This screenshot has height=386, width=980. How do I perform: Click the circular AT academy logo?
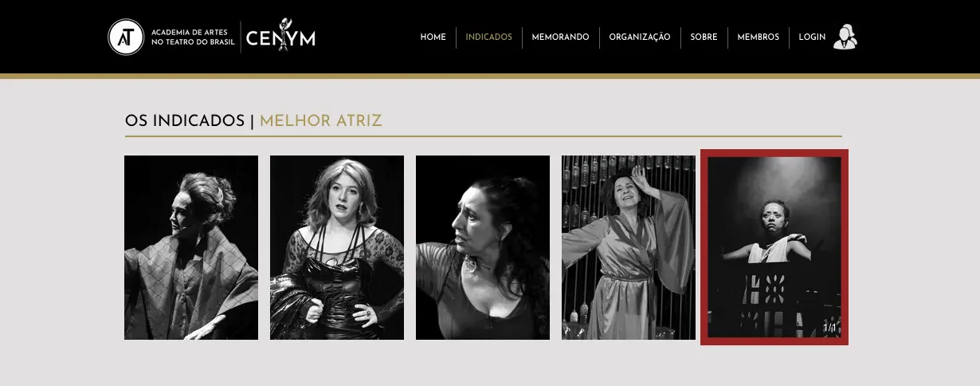click(x=125, y=37)
